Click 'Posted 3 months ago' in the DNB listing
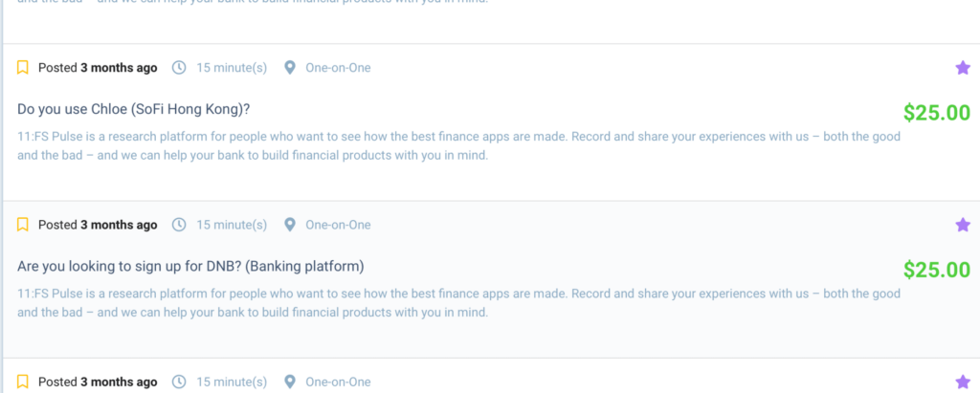 point(99,225)
